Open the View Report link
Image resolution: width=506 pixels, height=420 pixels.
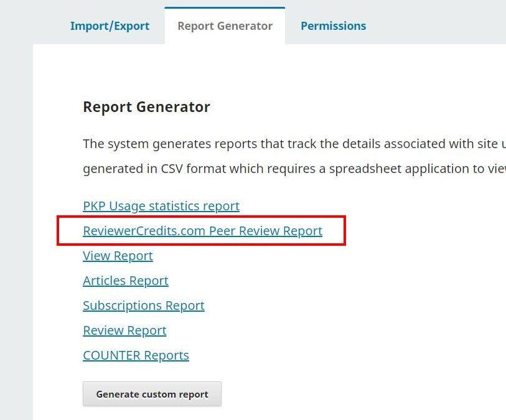pyautogui.click(x=118, y=256)
